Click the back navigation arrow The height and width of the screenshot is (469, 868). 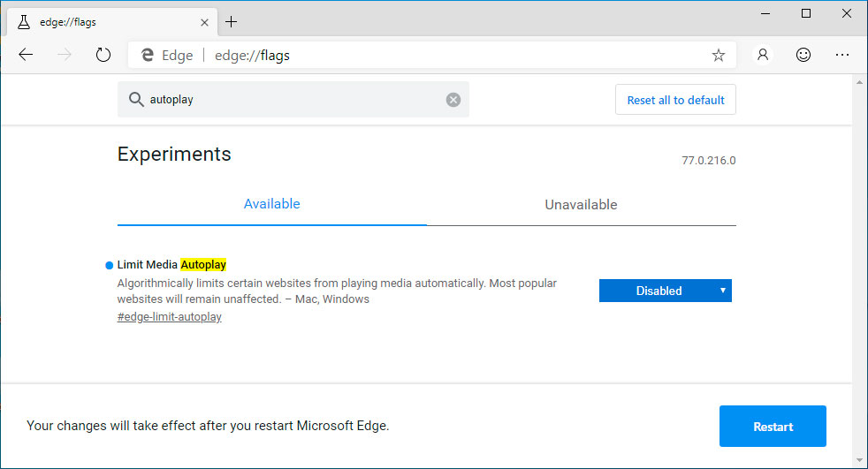click(26, 55)
